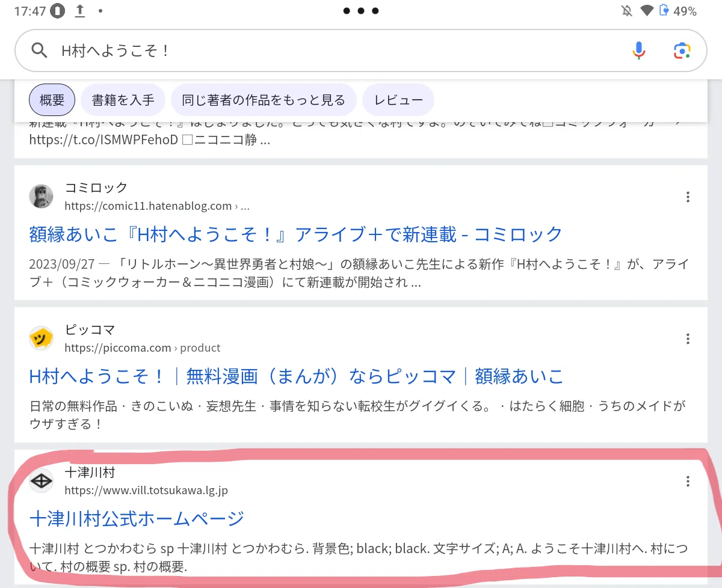Click the ピッコマ snippet 日常の無料作品
Screen dimensions: 722x588
click(x=357, y=415)
